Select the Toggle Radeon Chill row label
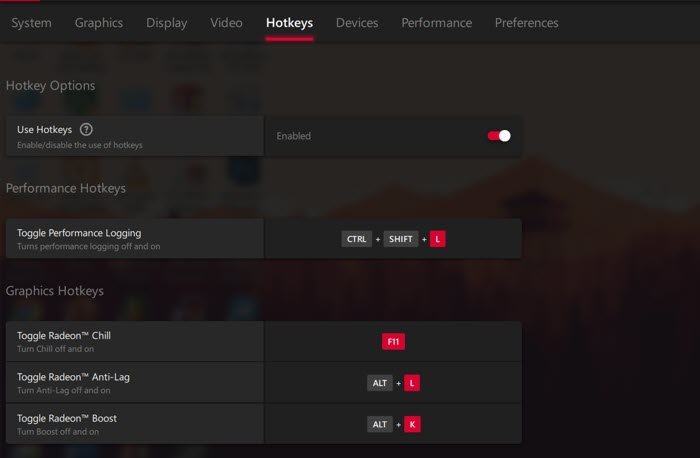Image resolution: width=700 pixels, height=458 pixels. [64, 335]
